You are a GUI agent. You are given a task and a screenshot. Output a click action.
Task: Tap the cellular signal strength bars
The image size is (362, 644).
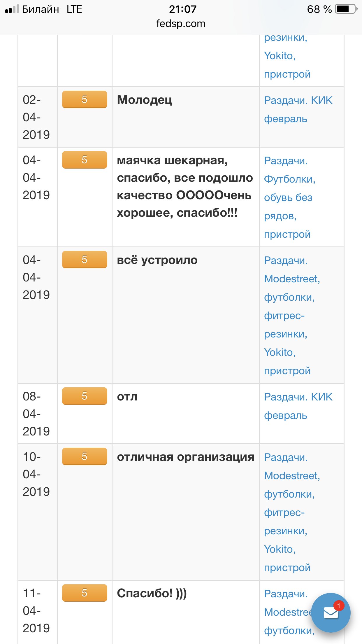(12, 9)
